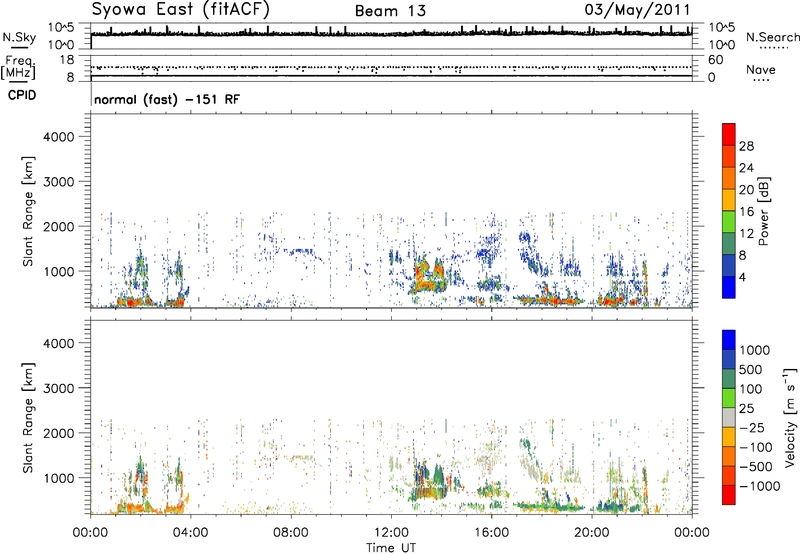
Task: Click the power plot 'Slant Range [km]' label
Action: (x=28, y=211)
